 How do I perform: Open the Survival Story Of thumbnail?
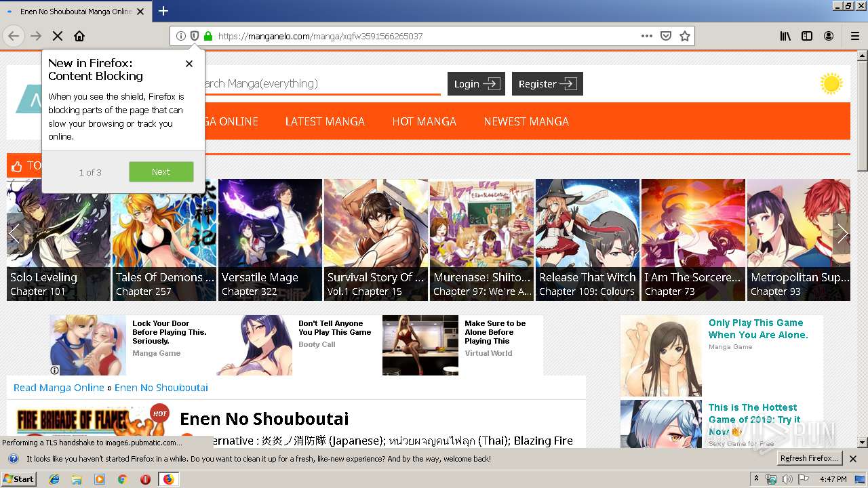(x=376, y=240)
